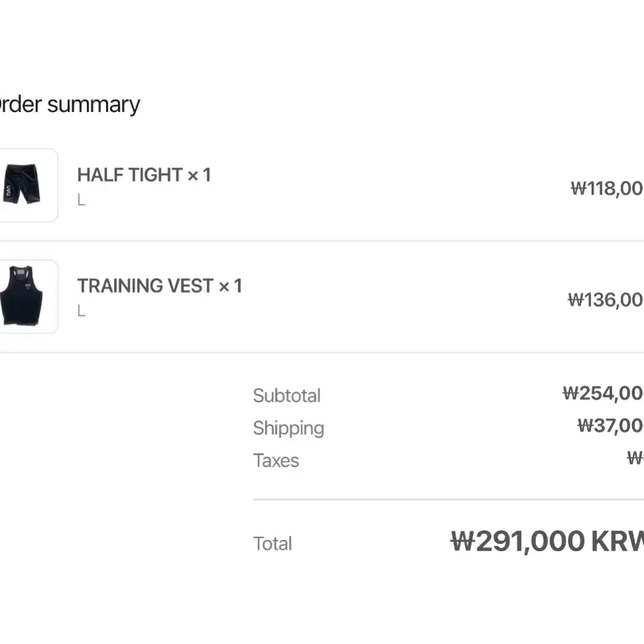Click the separator between the two items
Image resolution: width=644 pixels, height=644 pixels.
322,241
